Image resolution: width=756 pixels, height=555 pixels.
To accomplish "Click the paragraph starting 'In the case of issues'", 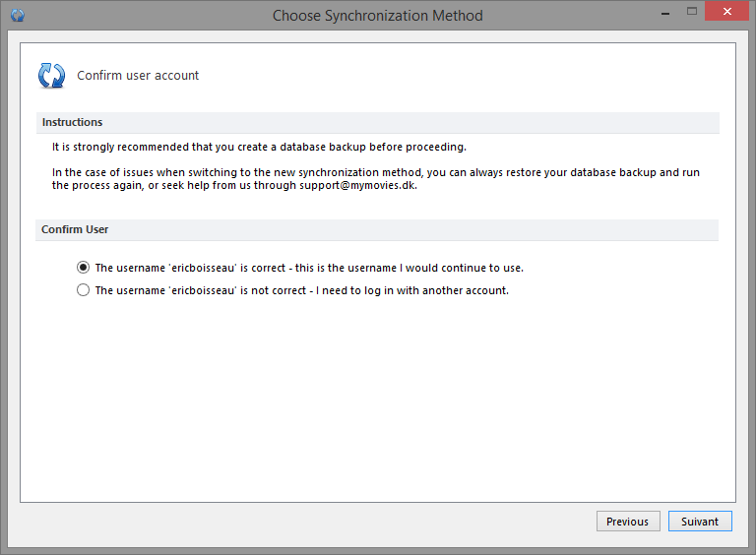I will pyautogui.click(x=376, y=179).
